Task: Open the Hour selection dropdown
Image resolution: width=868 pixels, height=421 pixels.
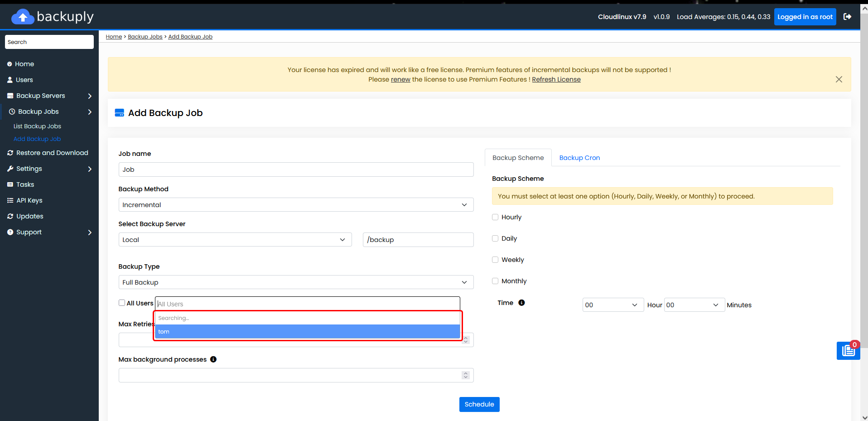Action: click(x=613, y=305)
